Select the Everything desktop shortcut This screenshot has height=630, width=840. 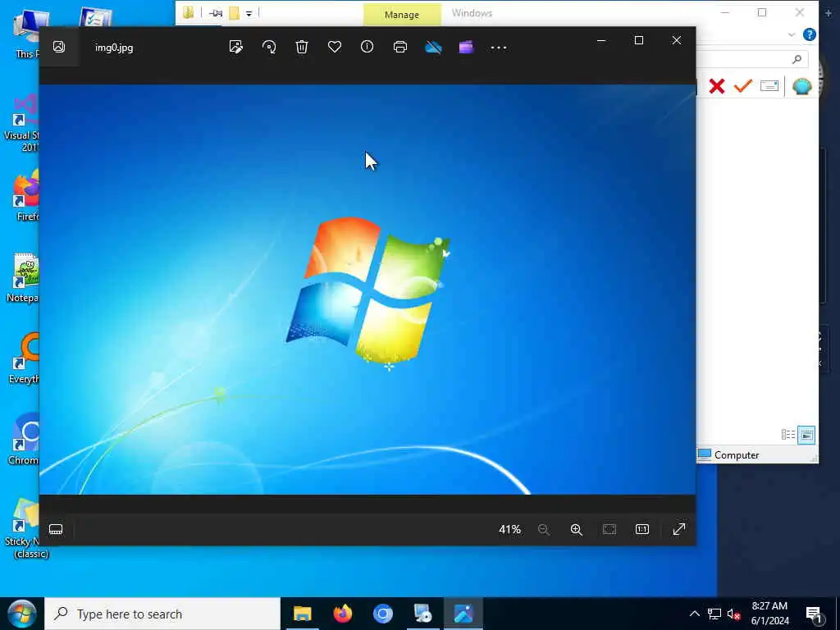24,358
